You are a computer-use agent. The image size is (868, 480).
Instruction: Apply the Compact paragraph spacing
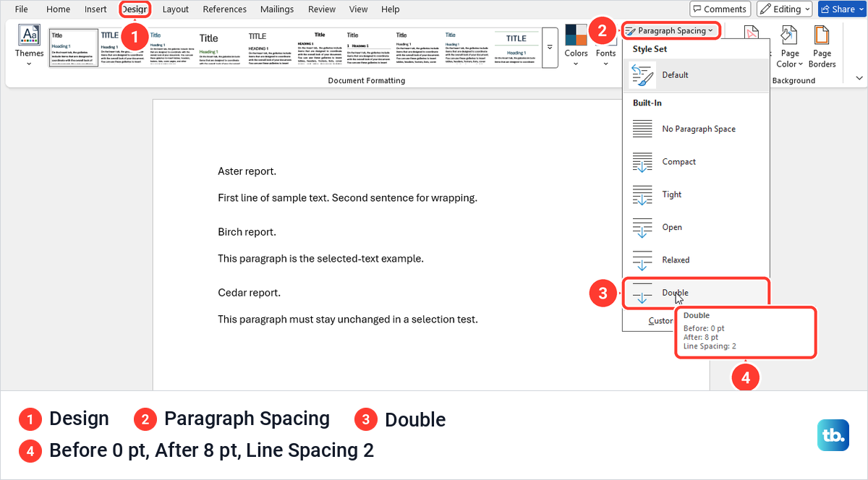pos(696,162)
